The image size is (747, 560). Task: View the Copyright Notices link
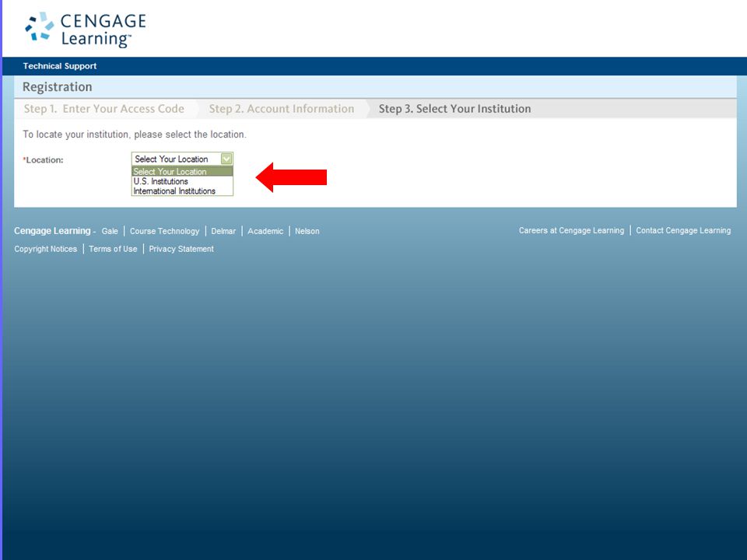(x=45, y=249)
